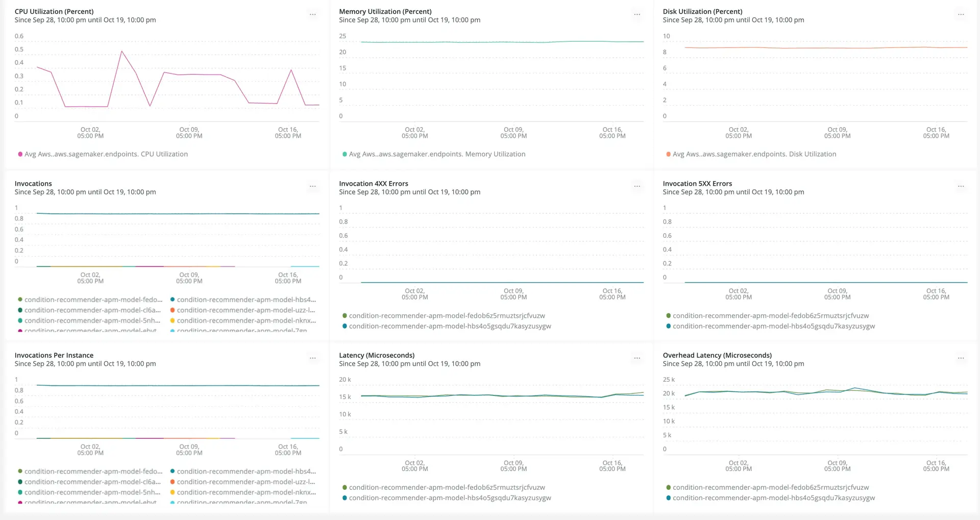This screenshot has width=980, height=520.
Task: Toggle uzz-l model series in Invocations legend
Action: click(x=246, y=310)
